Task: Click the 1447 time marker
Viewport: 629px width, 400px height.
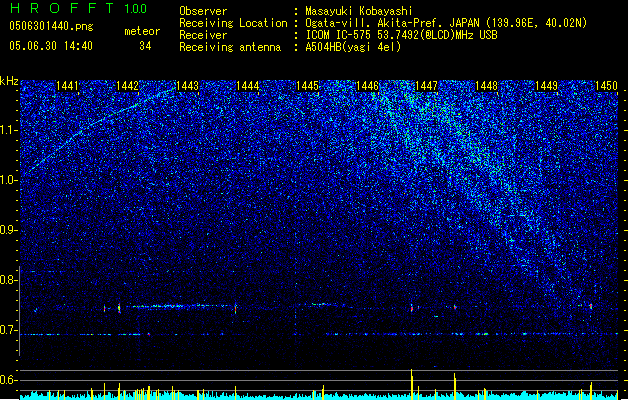Action: 426,86
